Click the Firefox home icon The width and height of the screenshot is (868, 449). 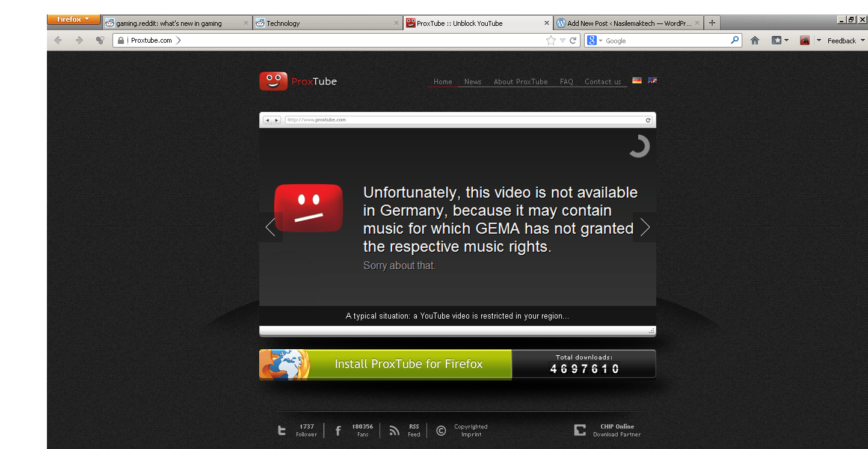[755, 40]
